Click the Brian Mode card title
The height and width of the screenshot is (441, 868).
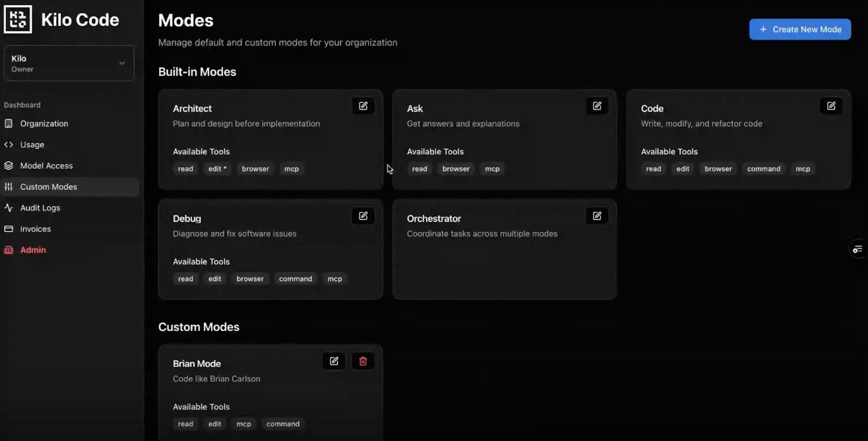[x=197, y=364]
